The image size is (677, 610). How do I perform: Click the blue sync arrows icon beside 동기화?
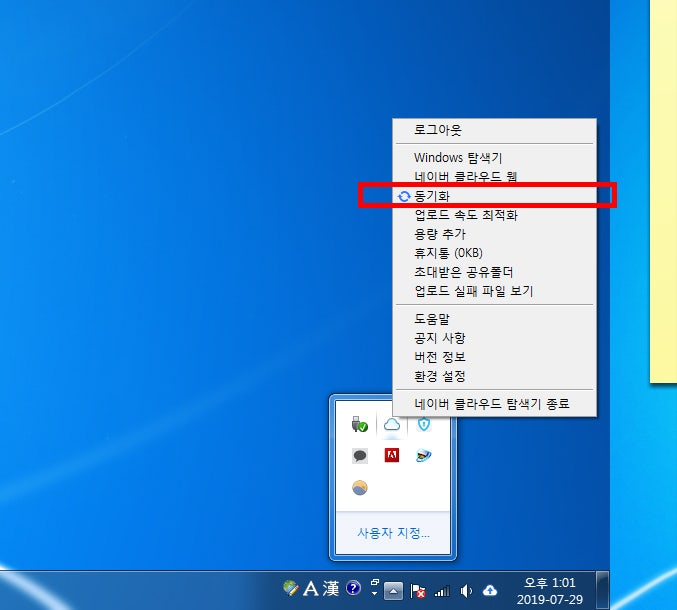click(x=404, y=196)
